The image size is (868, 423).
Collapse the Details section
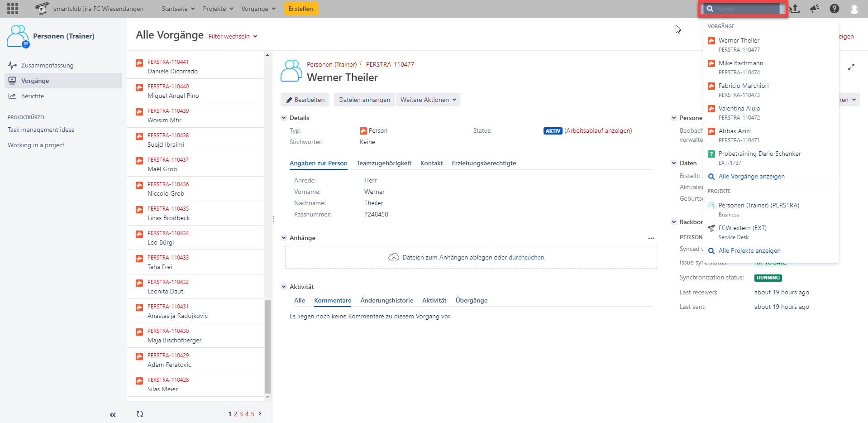284,118
